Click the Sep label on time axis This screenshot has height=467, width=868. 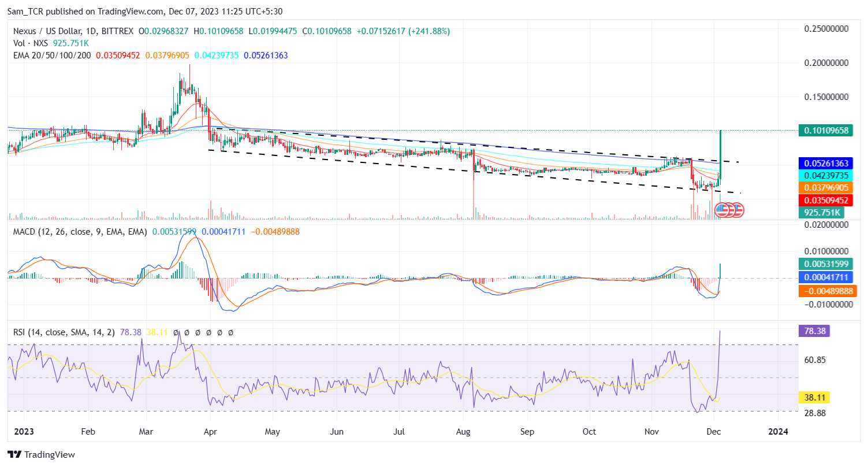click(528, 431)
